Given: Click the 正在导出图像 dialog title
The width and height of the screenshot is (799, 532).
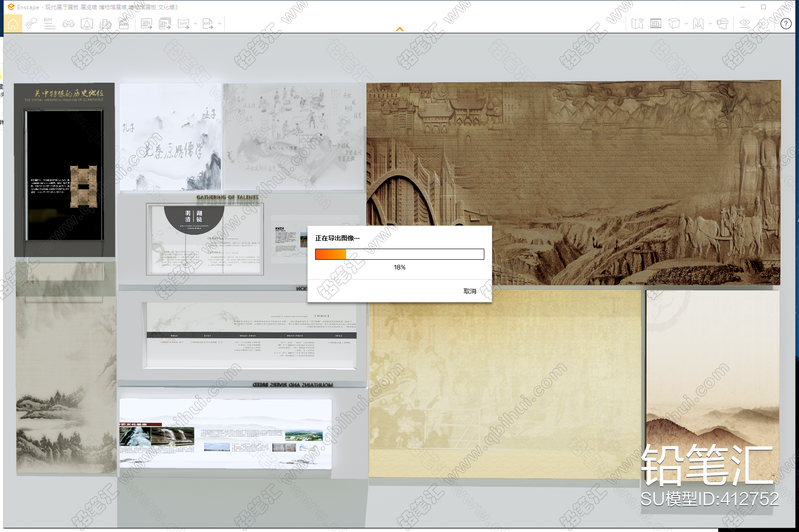Looking at the screenshot, I should [337, 238].
